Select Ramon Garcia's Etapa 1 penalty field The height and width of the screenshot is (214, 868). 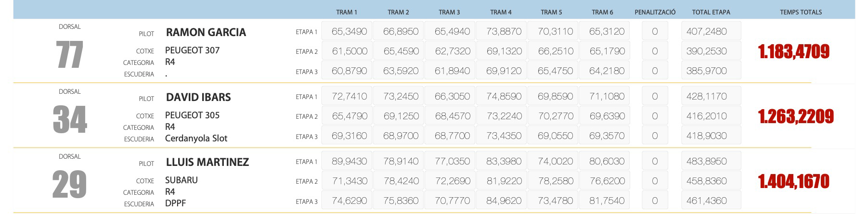click(x=655, y=31)
